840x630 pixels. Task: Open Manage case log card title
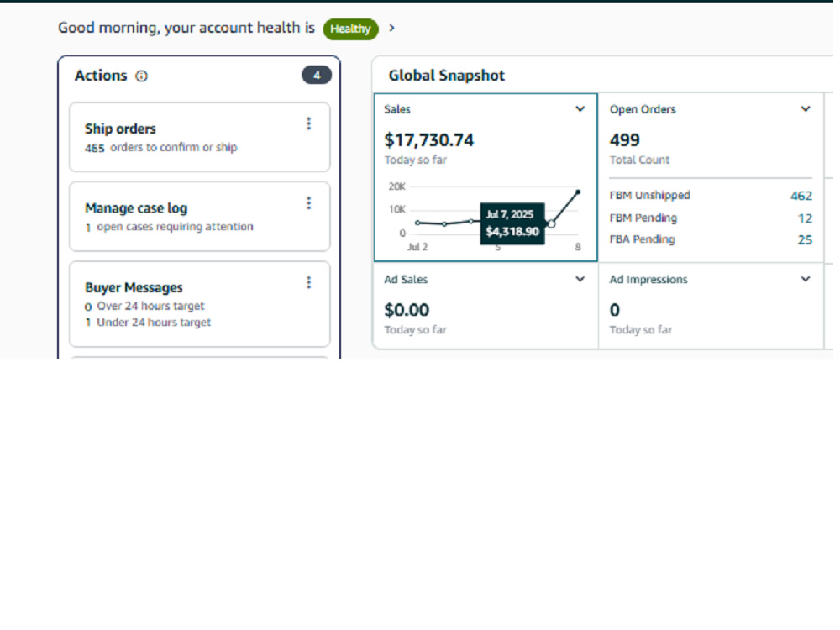click(x=136, y=208)
